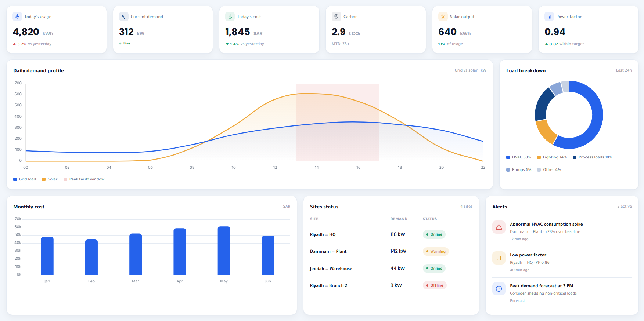This screenshot has height=321, width=644.
Task: Click the 'Grid vs solar · kW' chart label
Action: pos(471,70)
